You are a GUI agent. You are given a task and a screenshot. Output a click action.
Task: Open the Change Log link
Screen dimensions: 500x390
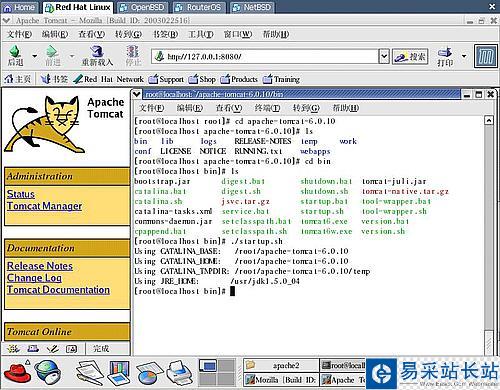(x=34, y=278)
